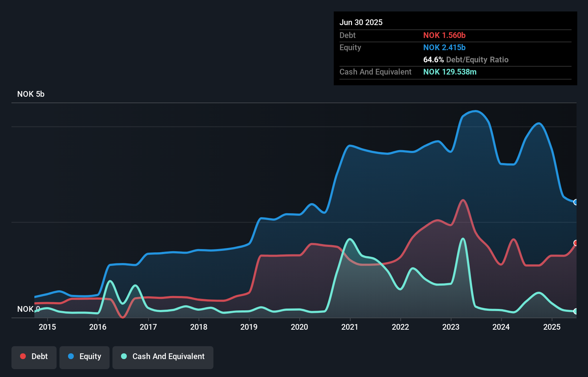Click the NOK 5b axis label

pos(31,94)
